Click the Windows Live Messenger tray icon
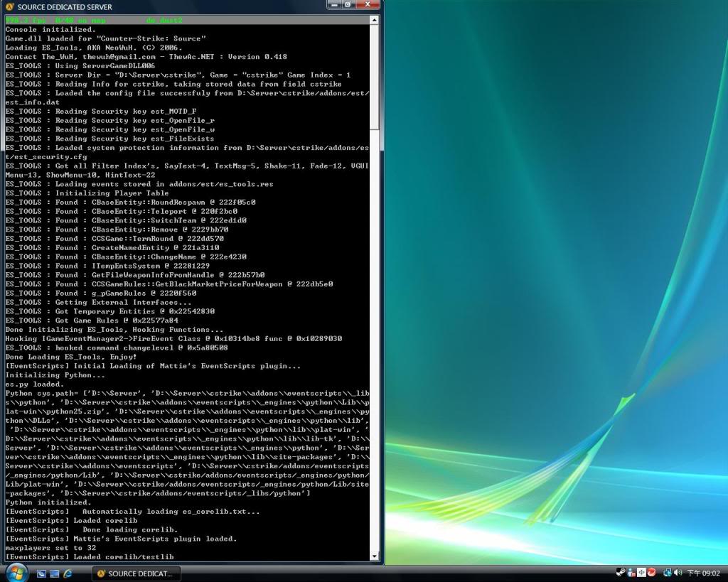 tap(631, 573)
